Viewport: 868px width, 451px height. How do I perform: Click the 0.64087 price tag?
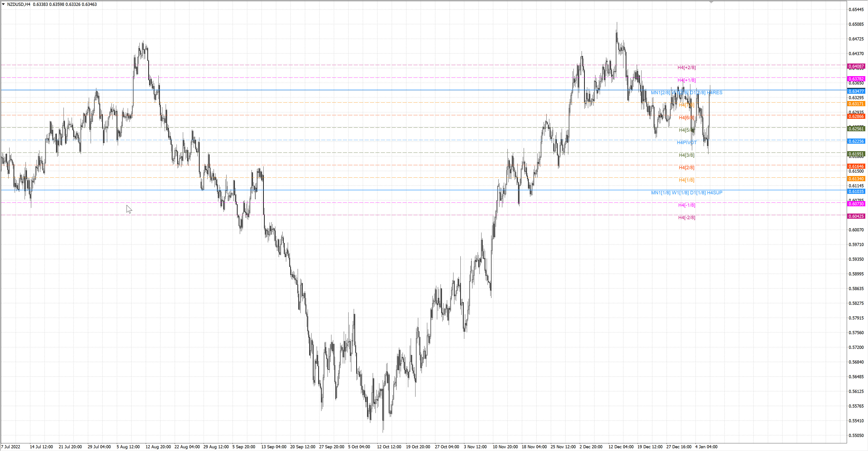pos(856,66)
